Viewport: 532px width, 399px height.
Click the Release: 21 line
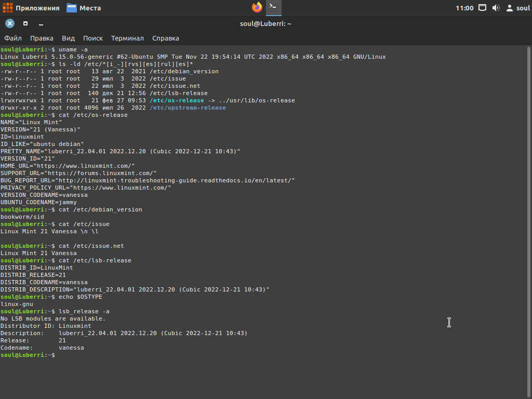(33, 340)
